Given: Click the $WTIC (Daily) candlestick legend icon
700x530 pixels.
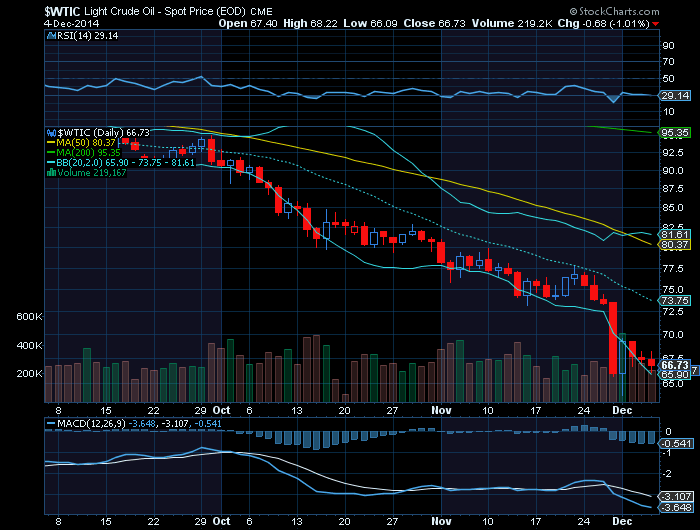Looking at the screenshot, I should 51,133.
